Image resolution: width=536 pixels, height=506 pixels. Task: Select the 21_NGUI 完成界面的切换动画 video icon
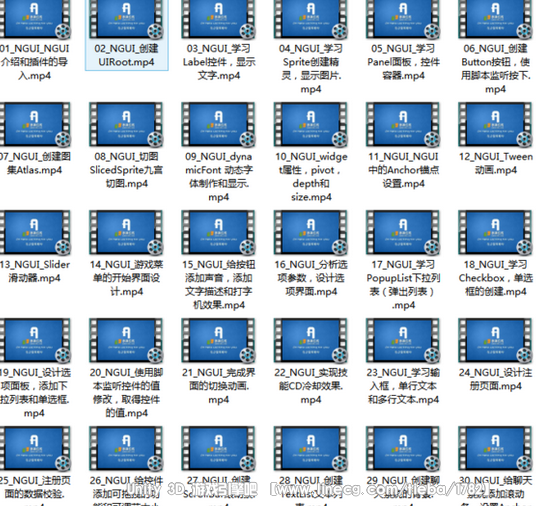219,341
